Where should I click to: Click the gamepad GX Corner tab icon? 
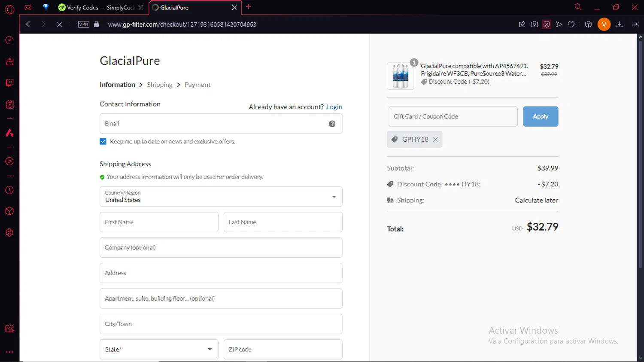coord(28,7)
